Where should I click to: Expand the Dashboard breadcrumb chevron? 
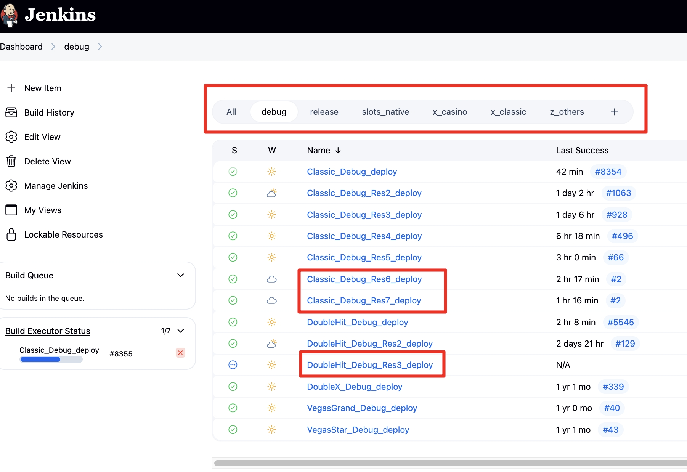click(x=54, y=47)
